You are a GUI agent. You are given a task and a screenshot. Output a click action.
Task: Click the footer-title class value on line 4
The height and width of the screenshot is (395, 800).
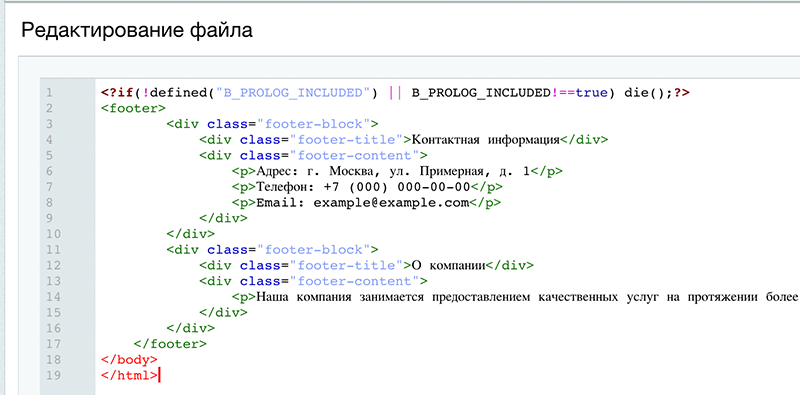tap(347, 140)
